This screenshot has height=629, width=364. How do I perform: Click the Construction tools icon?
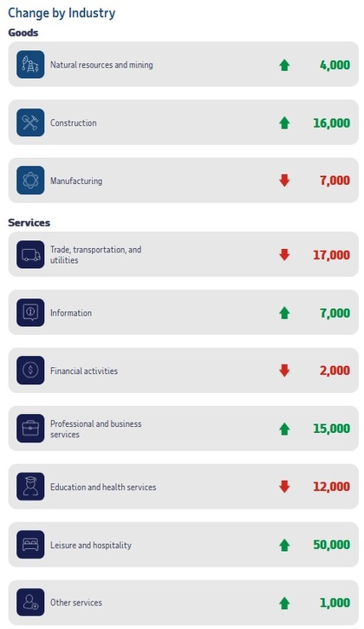(x=30, y=122)
